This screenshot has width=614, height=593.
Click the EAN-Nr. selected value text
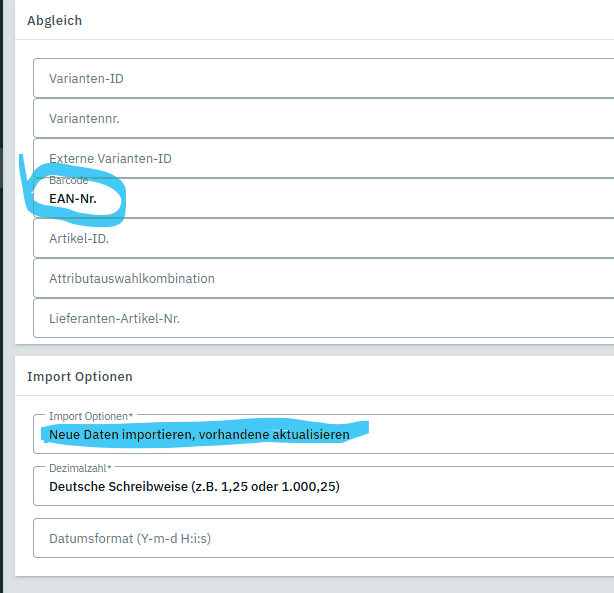(73, 199)
